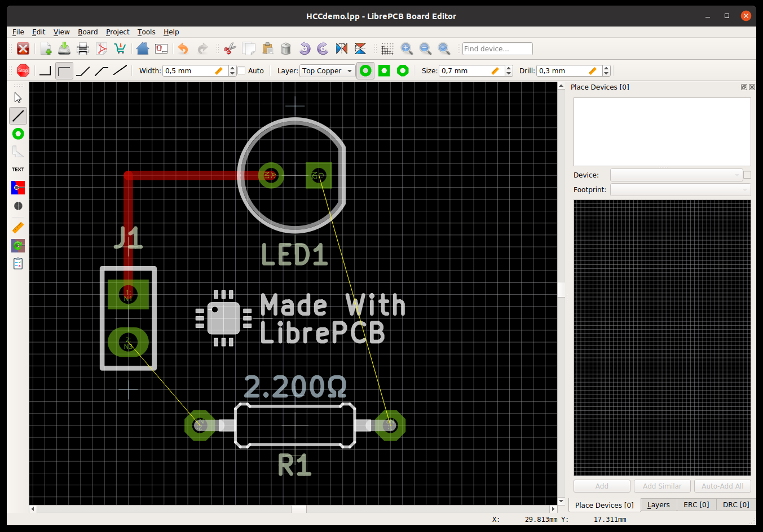
Task: Rotate counterclockwise with the purple arrow icon
Action: pyautogui.click(x=305, y=48)
